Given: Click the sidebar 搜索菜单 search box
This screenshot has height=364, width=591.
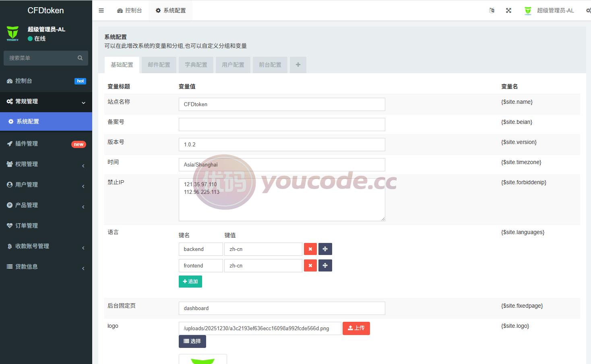Looking at the screenshot, I should point(46,58).
